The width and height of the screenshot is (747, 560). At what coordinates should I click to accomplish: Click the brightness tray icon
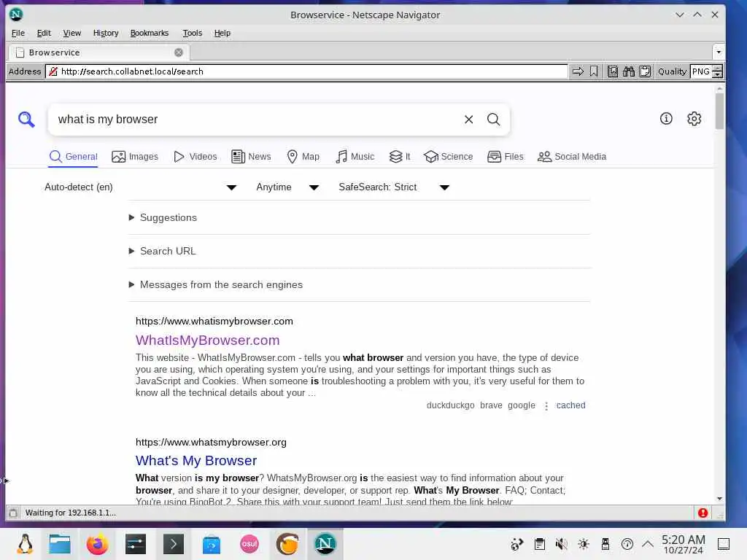584,544
